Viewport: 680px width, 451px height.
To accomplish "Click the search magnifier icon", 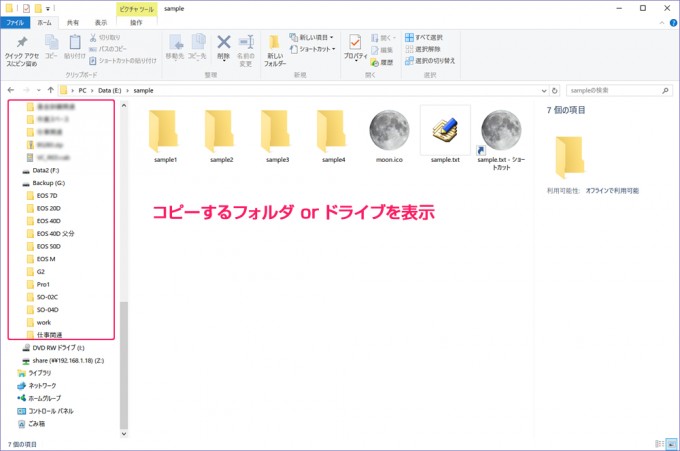I will 665,91.
